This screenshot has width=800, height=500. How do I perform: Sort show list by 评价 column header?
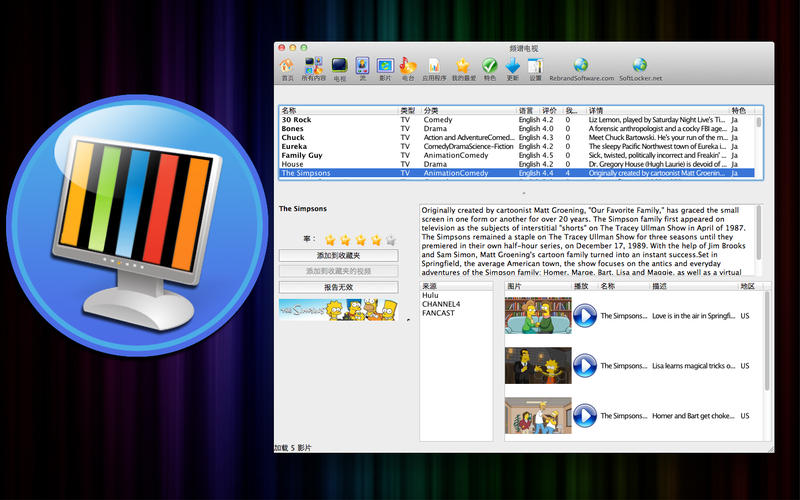pyautogui.click(x=551, y=110)
